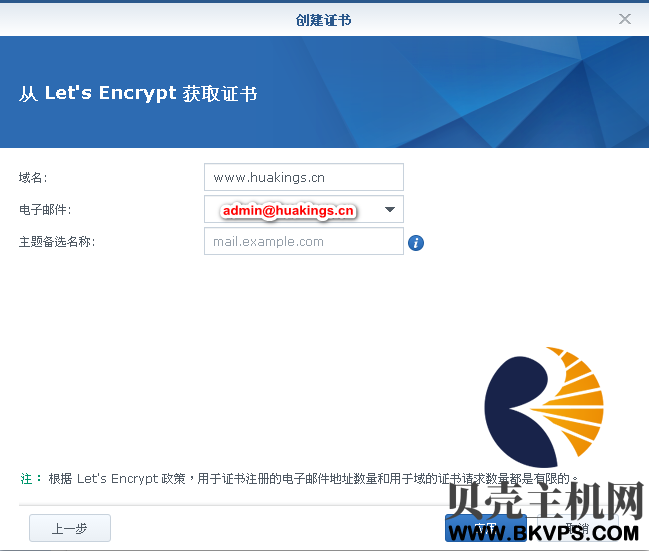This screenshot has height=551, width=649.
Task: Click the WWW.BKVPS.COM watermark text
Action: [x=543, y=533]
